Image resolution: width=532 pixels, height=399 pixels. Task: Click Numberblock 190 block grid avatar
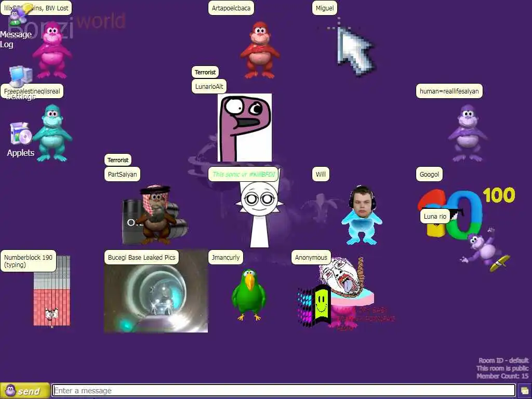(52, 291)
